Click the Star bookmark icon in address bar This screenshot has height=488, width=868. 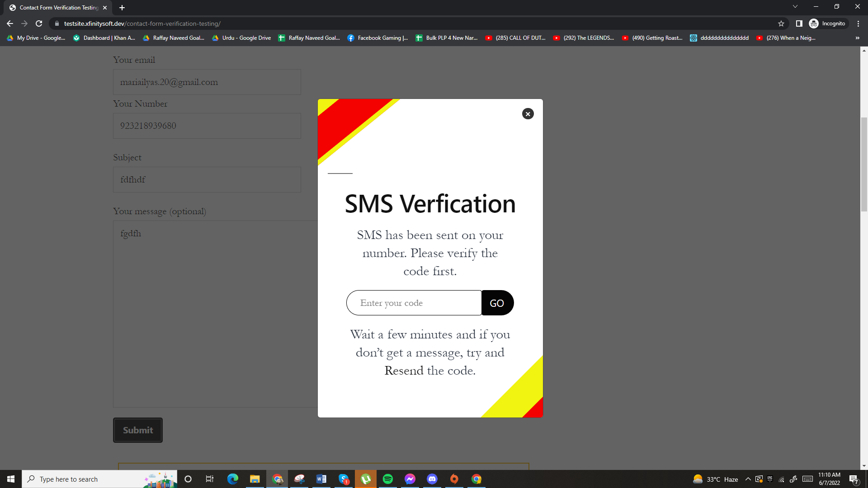[x=783, y=23]
